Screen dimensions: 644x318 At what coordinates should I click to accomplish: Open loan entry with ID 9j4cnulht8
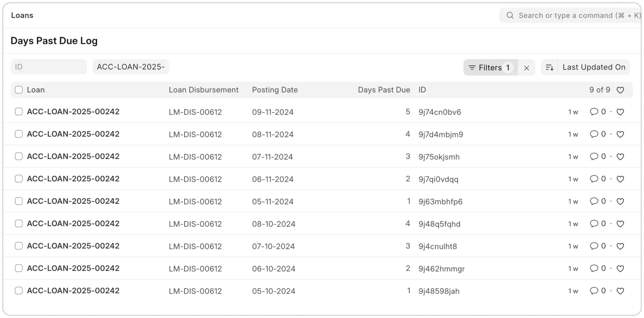[73, 246]
